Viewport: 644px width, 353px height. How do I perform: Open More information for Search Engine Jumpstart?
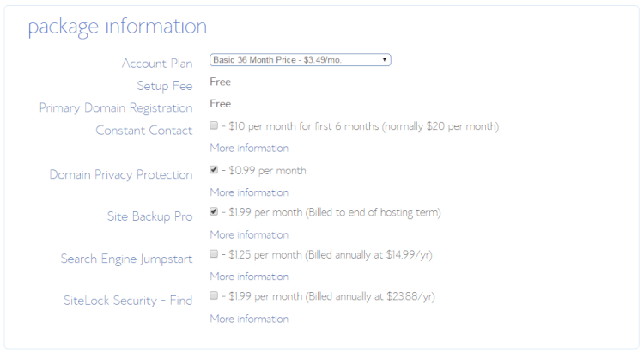(249, 277)
